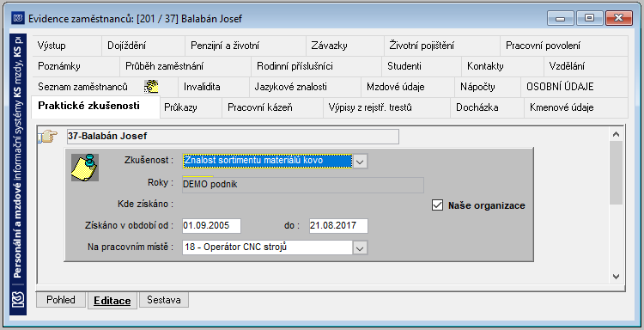Click the Roky label
The width and height of the screenshot is (644, 330).
point(161,182)
